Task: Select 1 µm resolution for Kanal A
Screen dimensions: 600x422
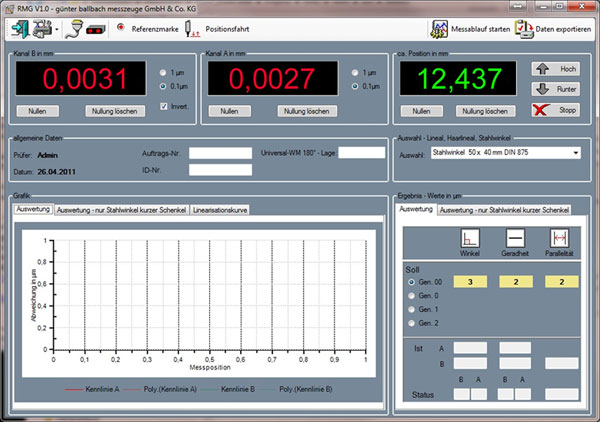Action: [354, 73]
